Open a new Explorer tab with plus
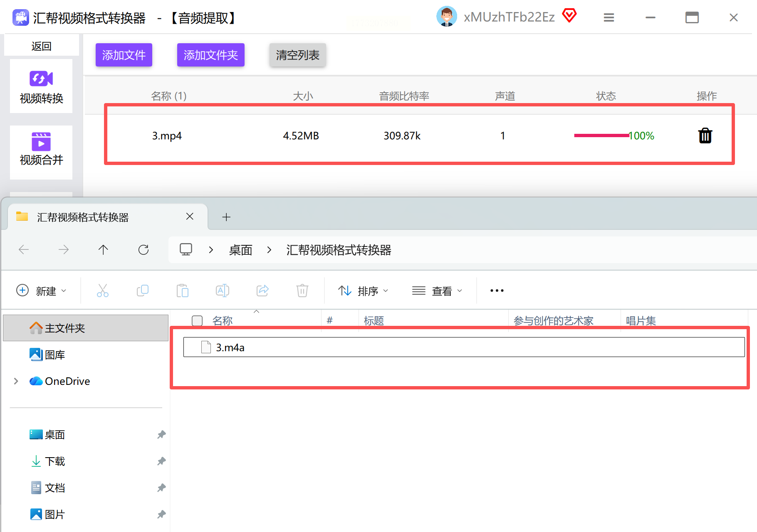Screen dimensions: 757x532 click(226, 217)
